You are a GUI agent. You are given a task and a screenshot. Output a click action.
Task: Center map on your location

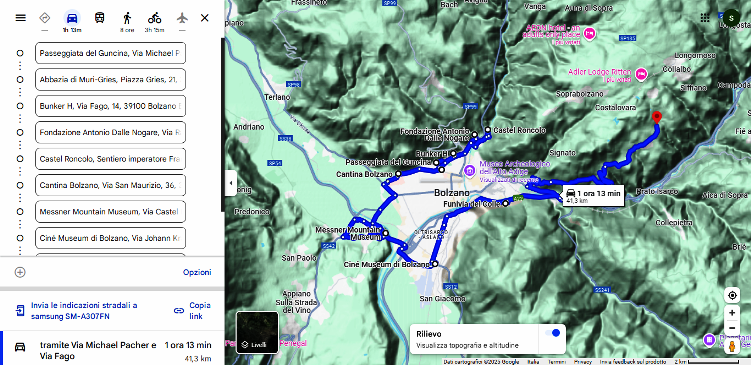[732, 296]
